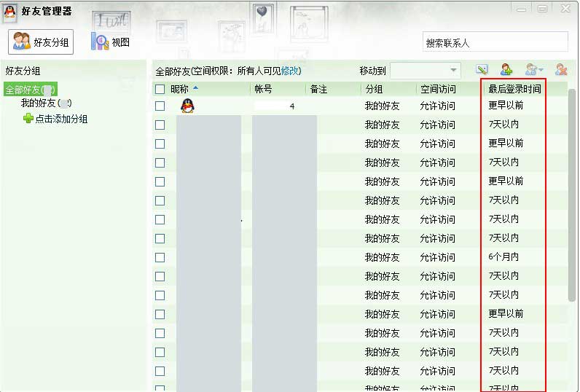Click the delete friend icon with red X
580x392 pixels.
click(561, 69)
